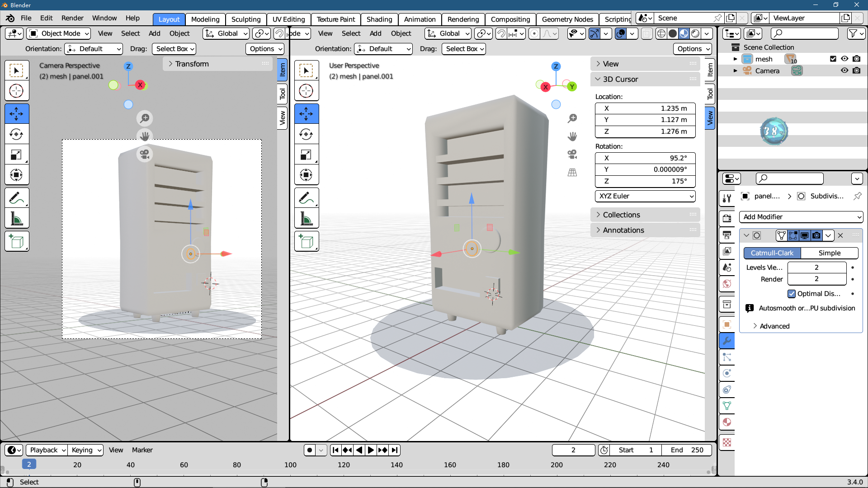
Task: Expand the Annotations panel
Action: point(645,230)
